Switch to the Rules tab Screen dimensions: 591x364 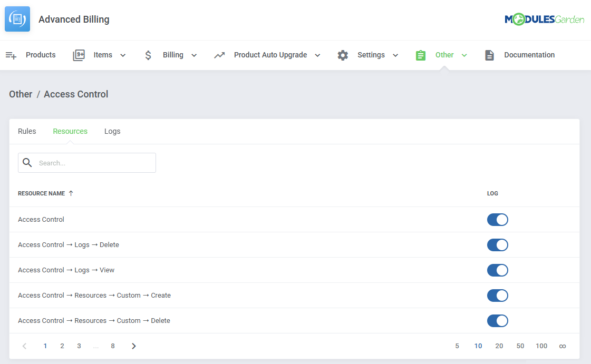pyautogui.click(x=27, y=131)
